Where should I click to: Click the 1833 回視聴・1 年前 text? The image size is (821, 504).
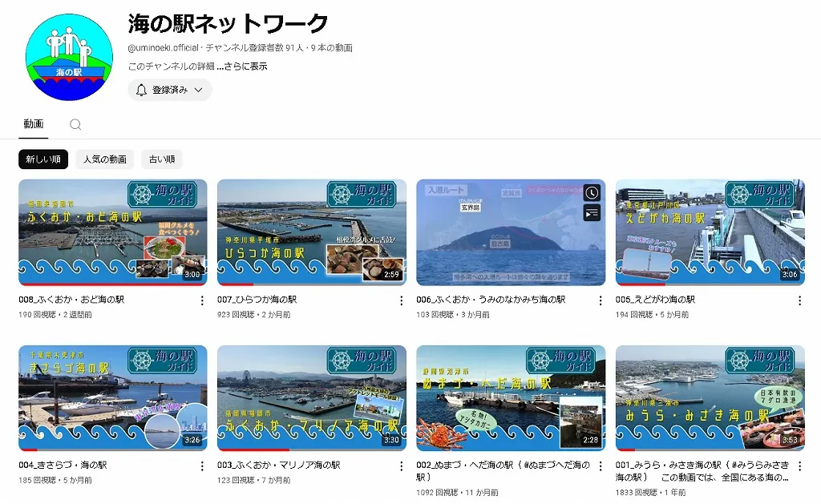click(x=651, y=493)
